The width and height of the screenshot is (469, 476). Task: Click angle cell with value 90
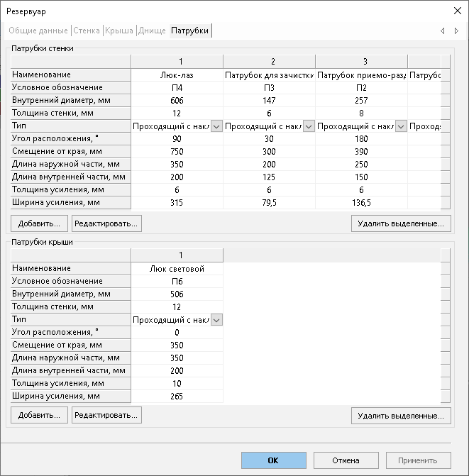(177, 139)
